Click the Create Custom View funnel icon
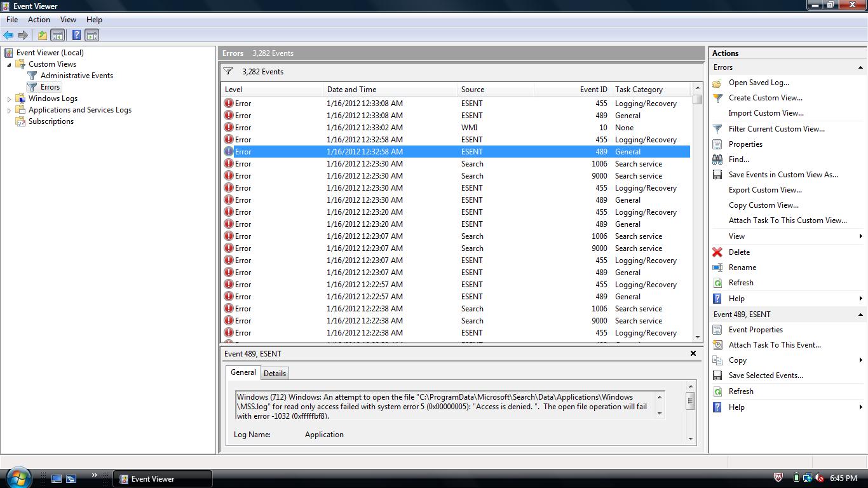Screen dimensions: 868x488 pos(717,98)
